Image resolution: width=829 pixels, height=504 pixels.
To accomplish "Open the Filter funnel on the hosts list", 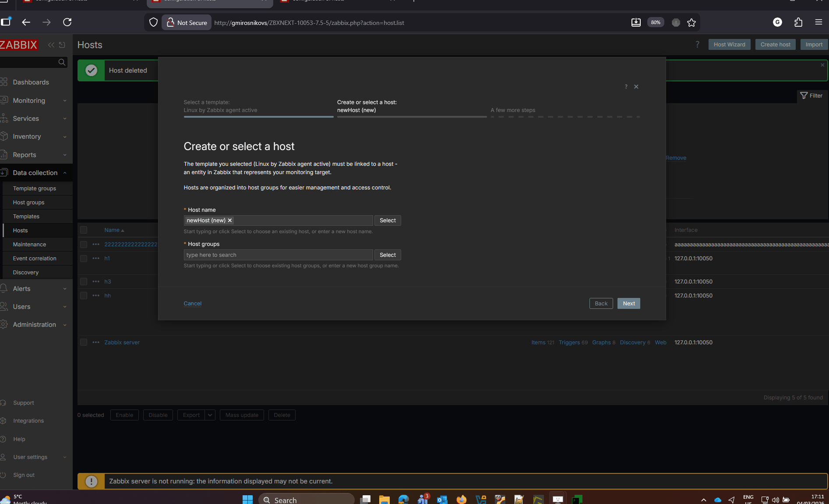I will pyautogui.click(x=811, y=96).
